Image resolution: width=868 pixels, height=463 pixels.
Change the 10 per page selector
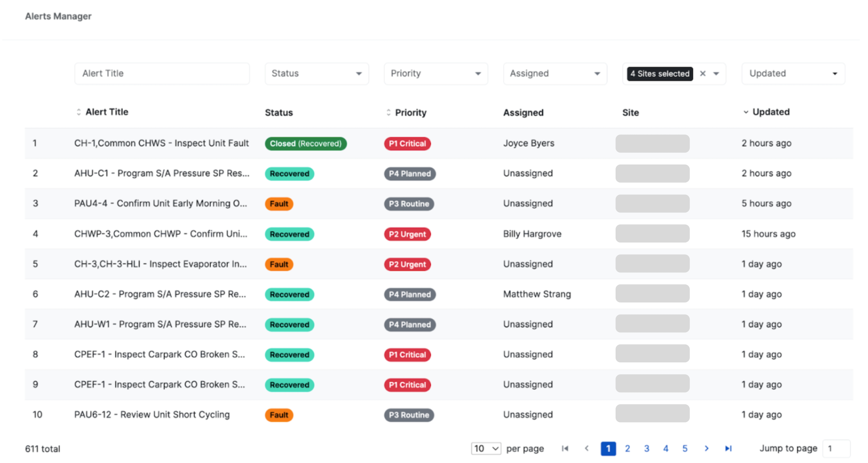pyautogui.click(x=486, y=448)
